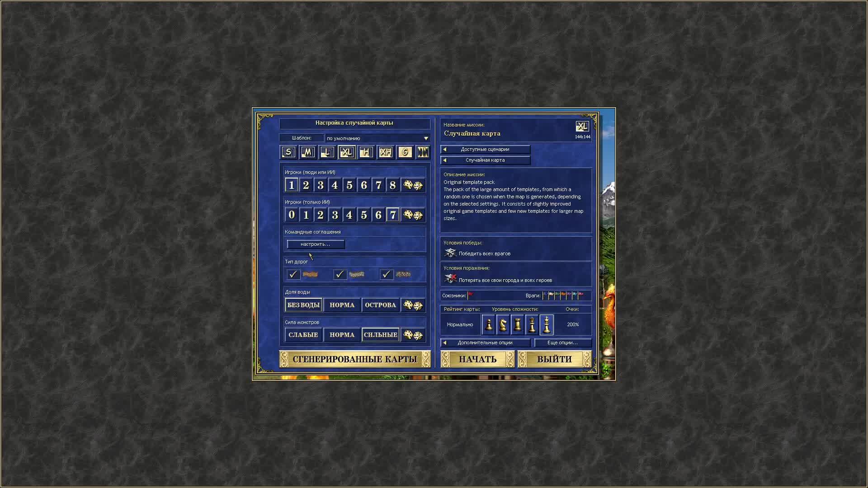Set human-or-AI players to 2
Screen dimensions: 868x488
click(306, 185)
